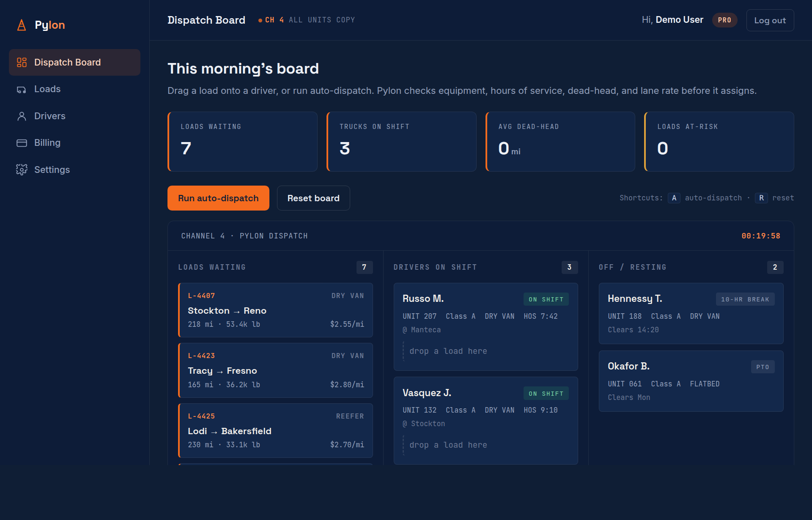The image size is (812, 520).
Task: Click the REEFER tag on L-4425
Action: (x=350, y=416)
